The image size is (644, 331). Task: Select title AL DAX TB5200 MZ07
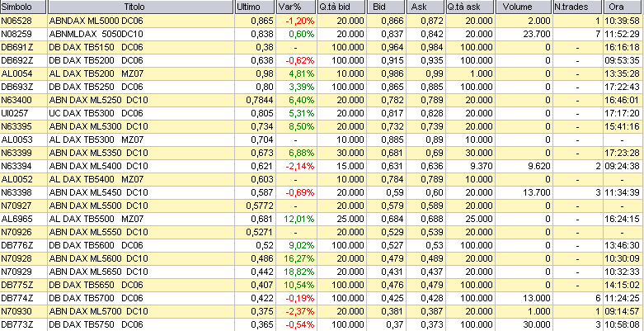[96, 73]
